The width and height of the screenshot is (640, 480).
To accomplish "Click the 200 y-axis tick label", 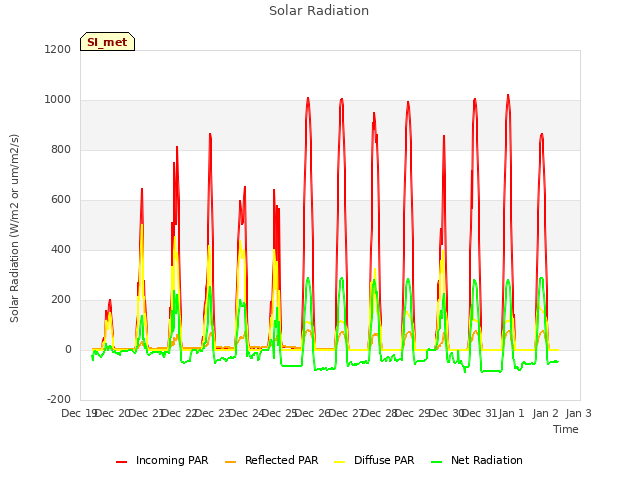I will [61, 300].
